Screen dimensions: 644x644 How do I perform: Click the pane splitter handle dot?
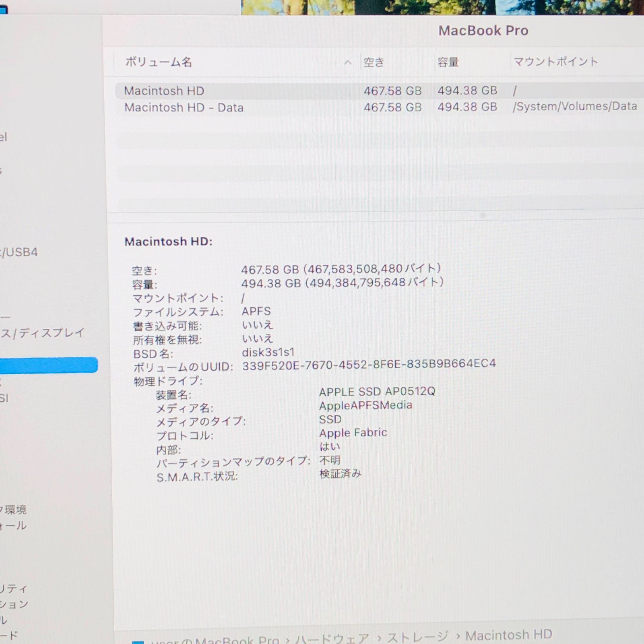(x=483, y=215)
